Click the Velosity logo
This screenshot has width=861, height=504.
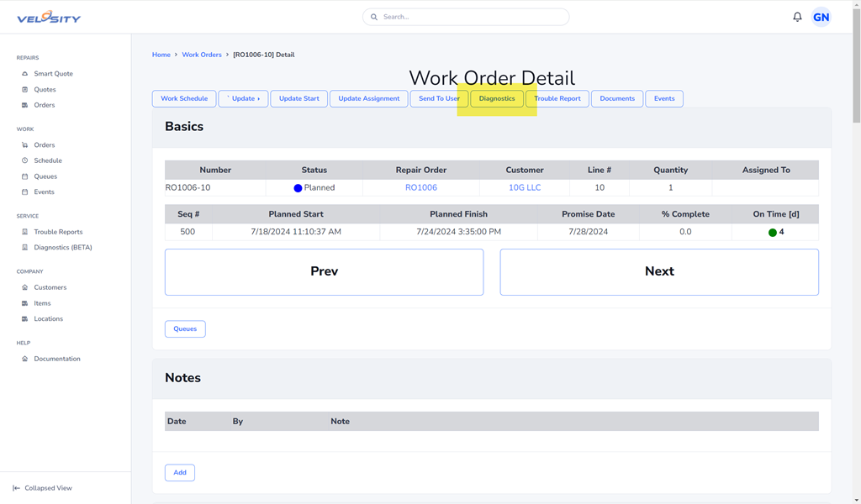49,17
